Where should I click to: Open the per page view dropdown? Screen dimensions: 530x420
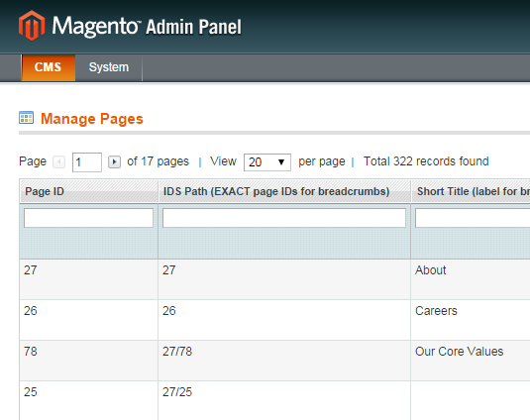click(x=267, y=162)
